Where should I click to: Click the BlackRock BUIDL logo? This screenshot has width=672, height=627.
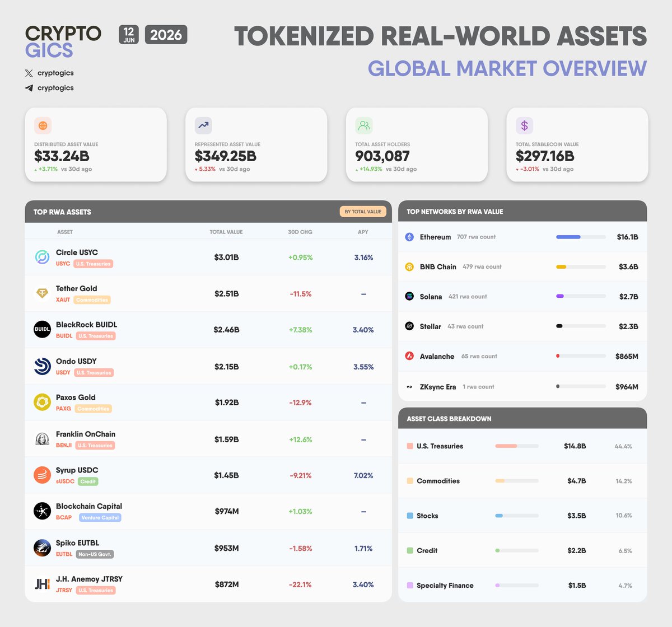pyautogui.click(x=43, y=329)
